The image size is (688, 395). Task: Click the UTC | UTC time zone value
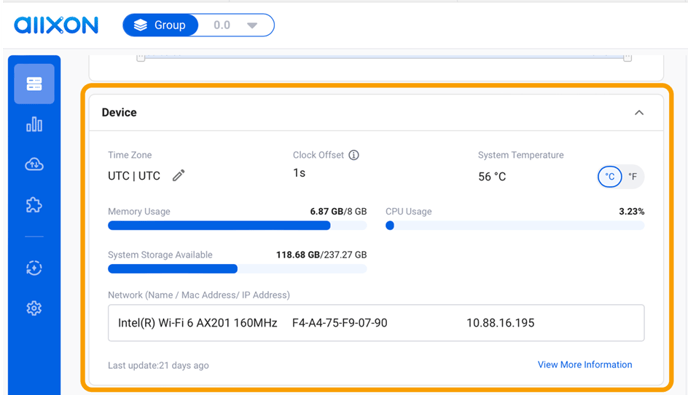coord(134,176)
